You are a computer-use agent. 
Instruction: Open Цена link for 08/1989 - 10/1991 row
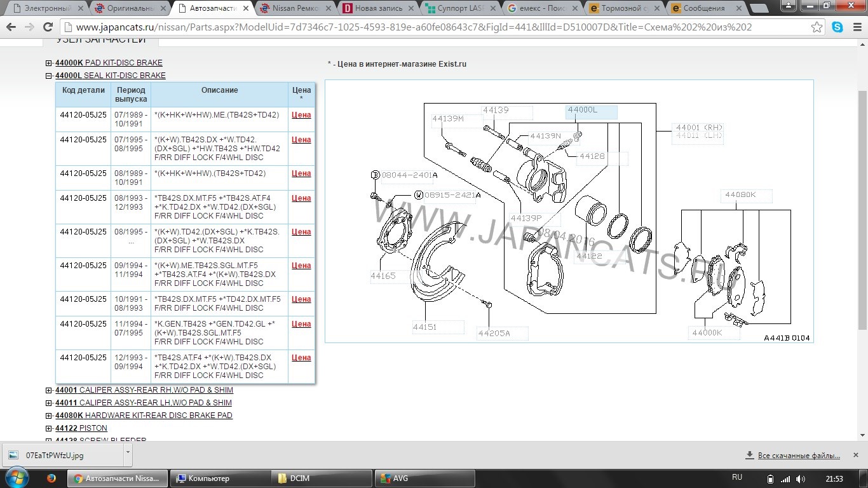click(301, 173)
